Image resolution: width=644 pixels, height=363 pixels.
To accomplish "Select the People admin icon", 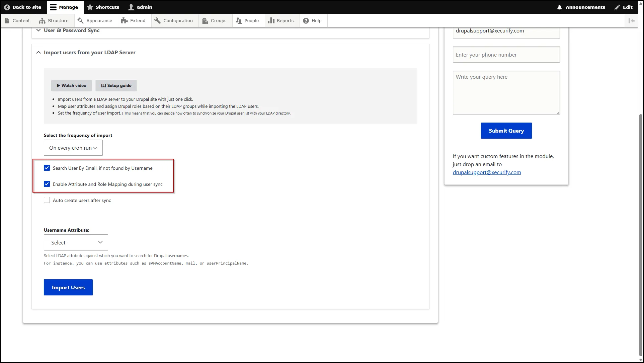I will (238, 20).
